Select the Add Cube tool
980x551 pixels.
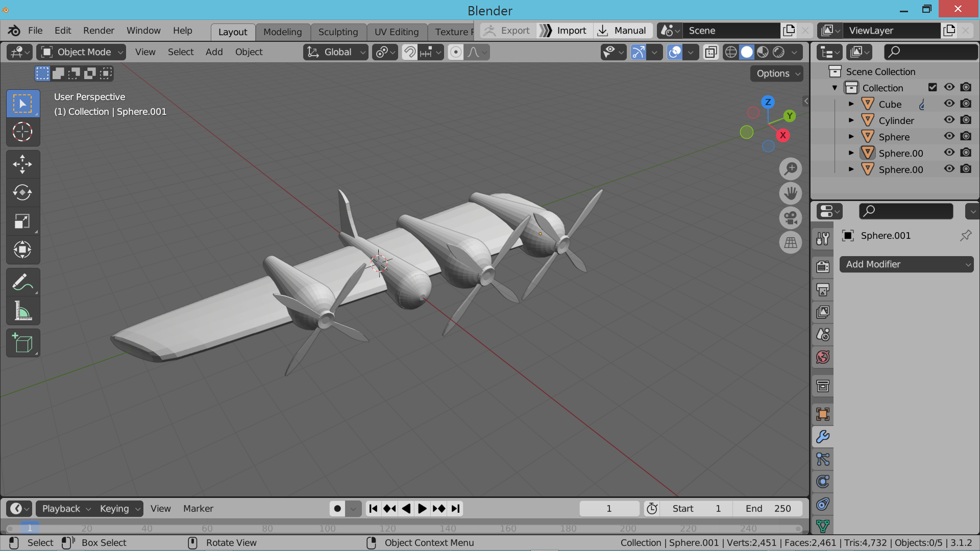coord(22,343)
